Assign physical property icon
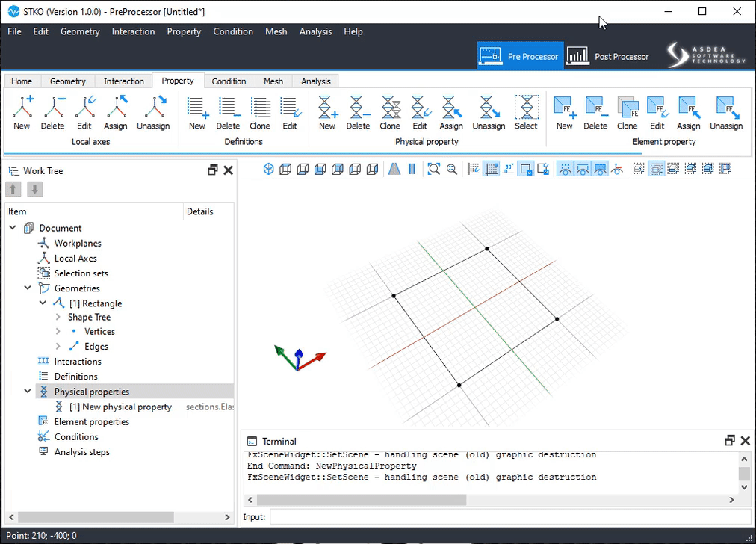Viewport: 756px width, 544px height. (452, 107)
